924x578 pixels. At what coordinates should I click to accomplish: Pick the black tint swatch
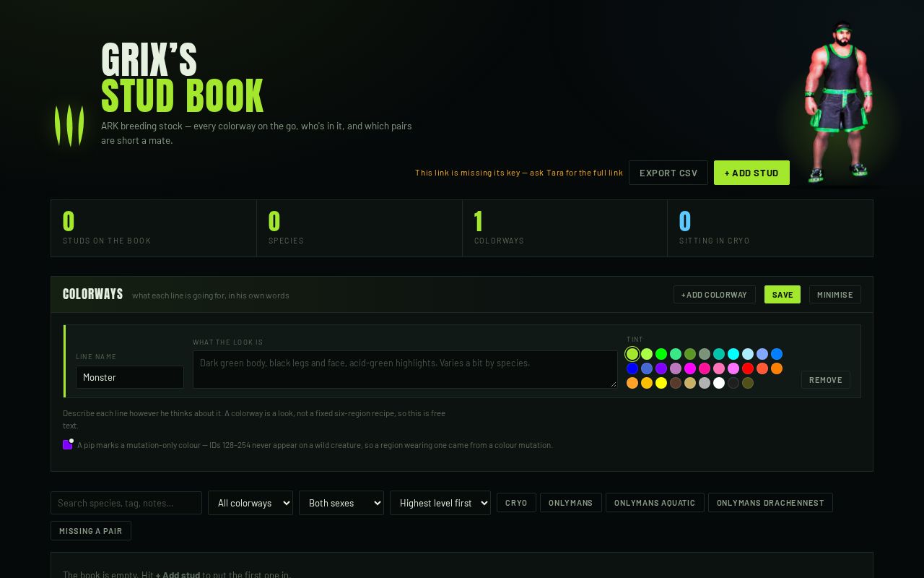click(733, 383)
